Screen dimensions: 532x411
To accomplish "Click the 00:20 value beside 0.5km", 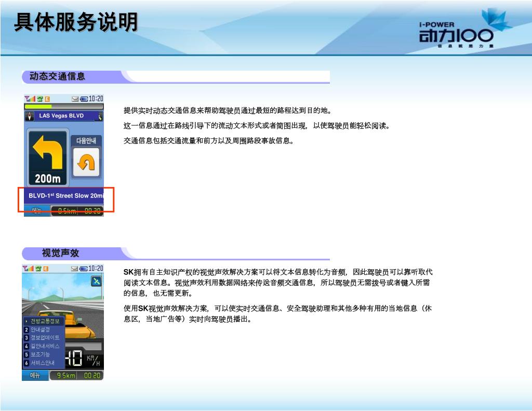I will point(92,211).
